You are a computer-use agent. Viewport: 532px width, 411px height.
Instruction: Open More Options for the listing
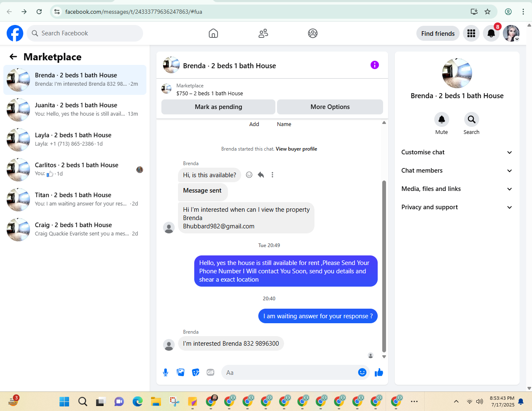(330, 107)
